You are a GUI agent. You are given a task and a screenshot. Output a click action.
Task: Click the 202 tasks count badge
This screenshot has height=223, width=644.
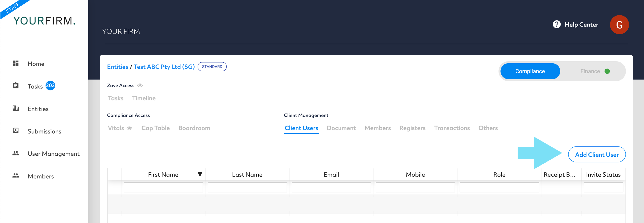[50, 85]
